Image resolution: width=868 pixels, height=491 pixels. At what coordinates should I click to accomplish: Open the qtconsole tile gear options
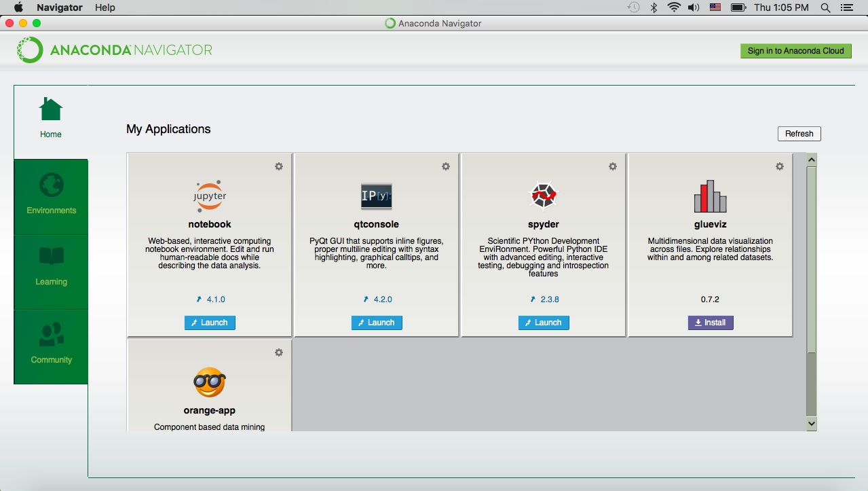point(446,166)
